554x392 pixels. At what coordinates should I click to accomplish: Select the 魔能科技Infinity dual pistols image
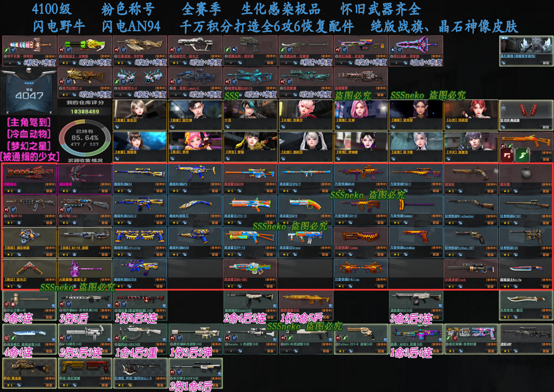coord(140,236)
